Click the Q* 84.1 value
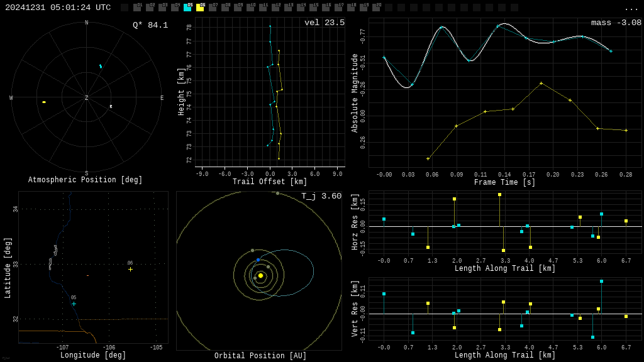Viewport: 644px width, 362px height. (150, 25)
